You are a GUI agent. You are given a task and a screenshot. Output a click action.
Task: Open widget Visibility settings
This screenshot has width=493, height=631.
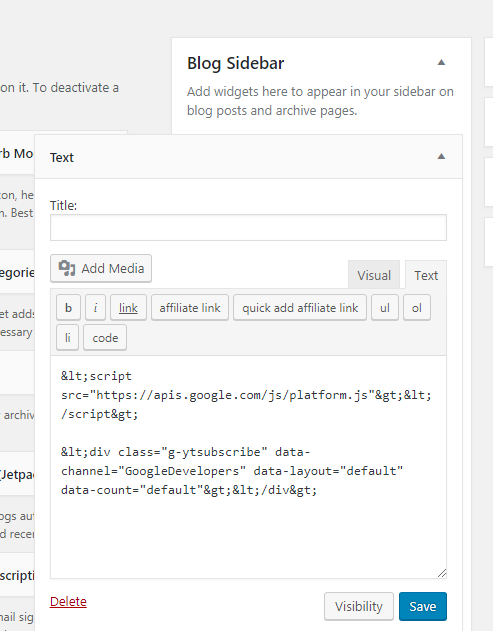pyautogui.click(x=359, y=606)
